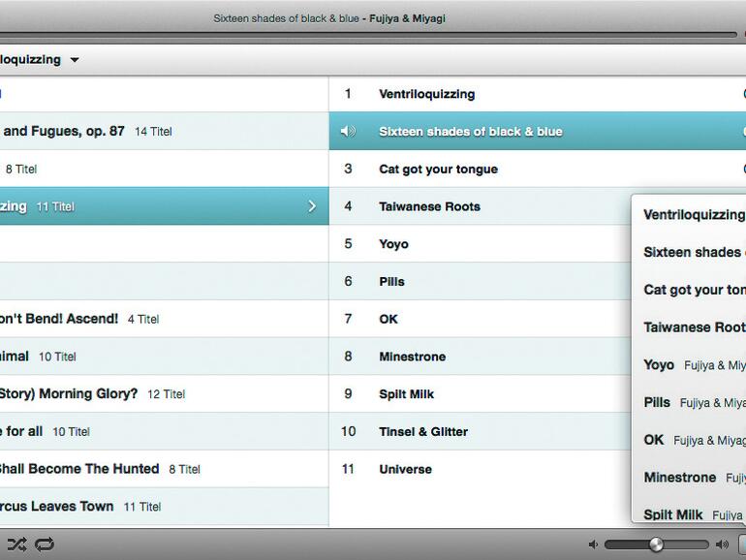Screen dimensions: 746x560
Task: Click the now-playing speaker icon on track 2
Action: pyautogui.click(x=348, y=131)
